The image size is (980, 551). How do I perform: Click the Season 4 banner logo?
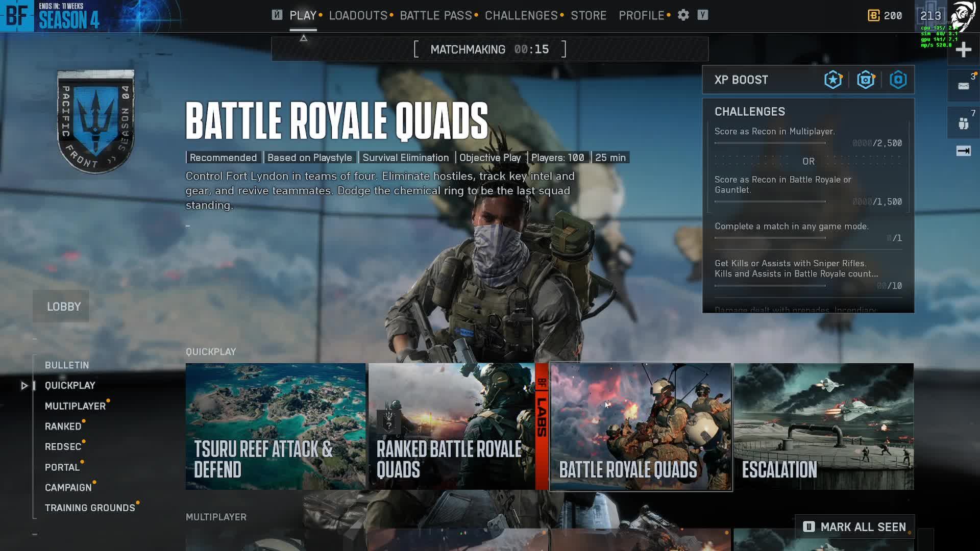(69, 20)
